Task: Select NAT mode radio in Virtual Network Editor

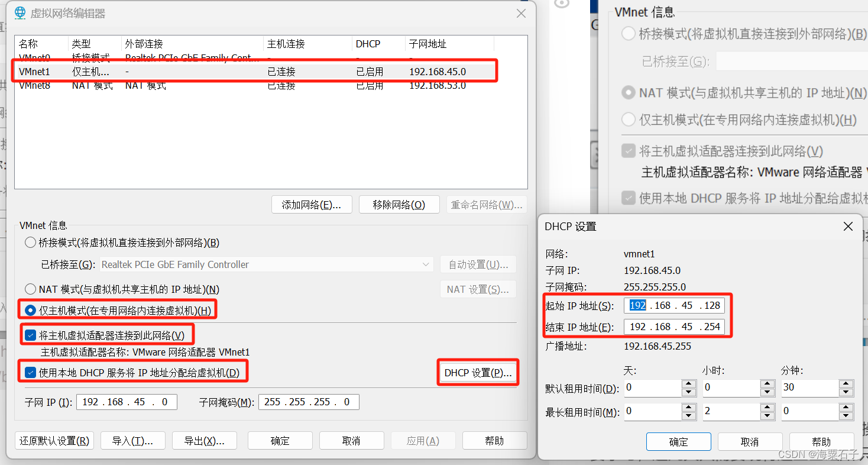Action: tap(30, 289)
